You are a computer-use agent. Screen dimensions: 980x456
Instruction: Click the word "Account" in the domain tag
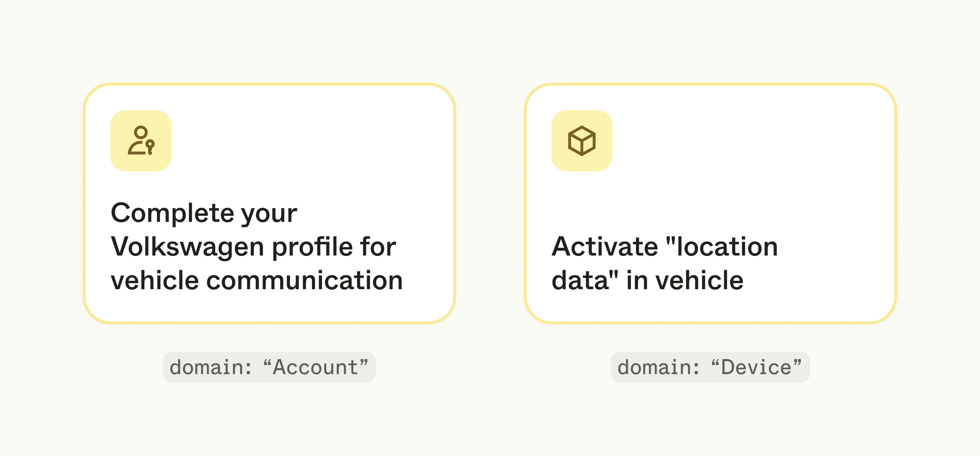click(315, 367)
